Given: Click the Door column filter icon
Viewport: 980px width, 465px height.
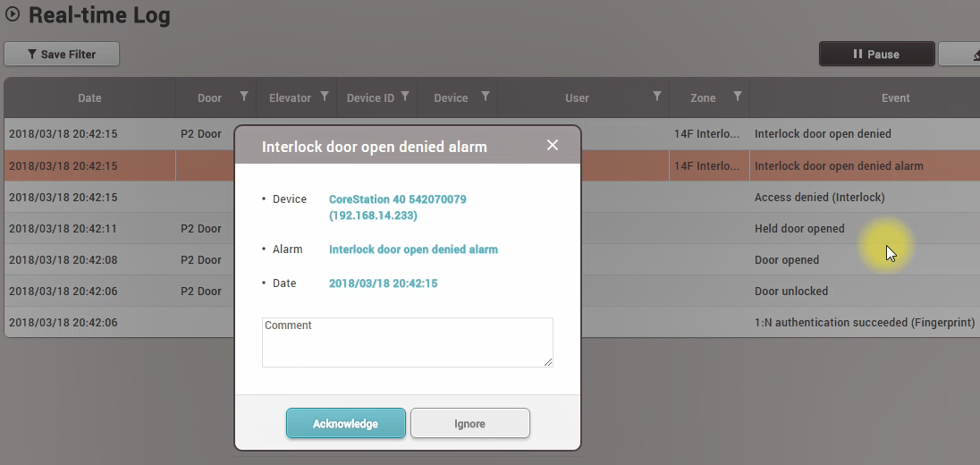Looking at the screenshot, I should [x=244, y=97].
